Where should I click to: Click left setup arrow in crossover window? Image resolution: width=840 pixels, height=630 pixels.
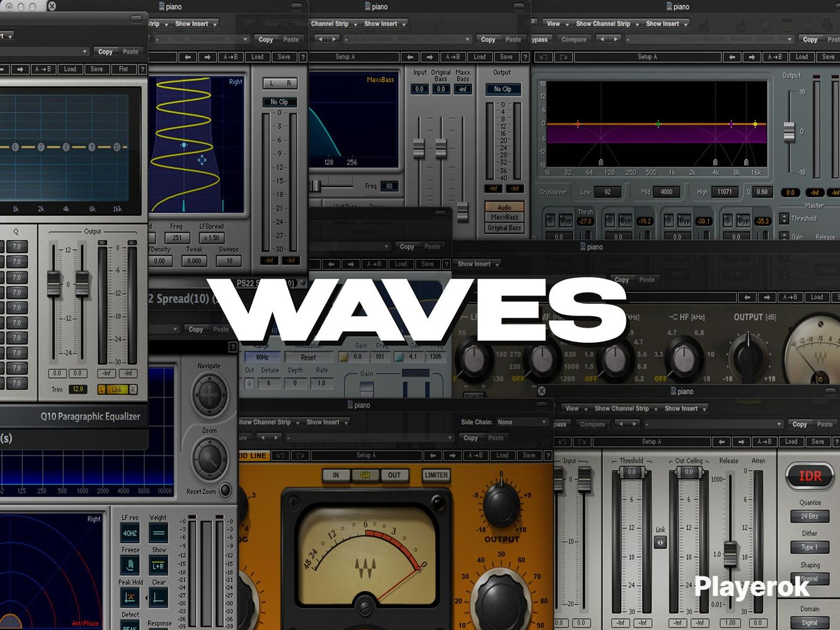click(732, 57)
